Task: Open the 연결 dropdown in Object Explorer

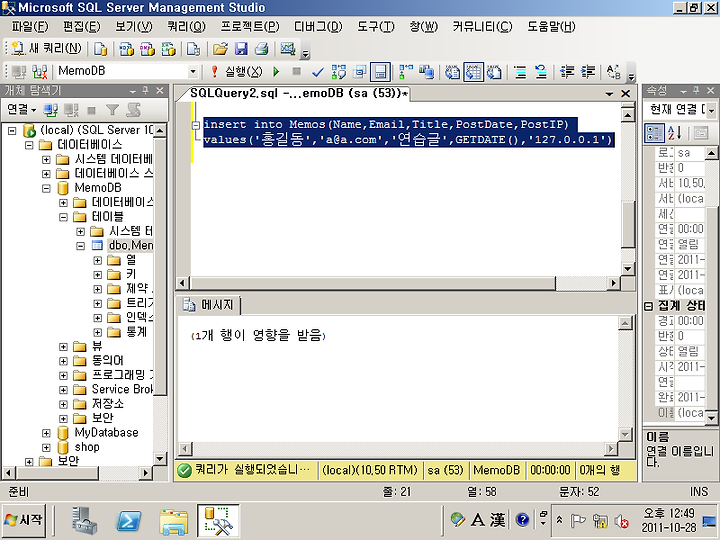Action: coord(21,110)
